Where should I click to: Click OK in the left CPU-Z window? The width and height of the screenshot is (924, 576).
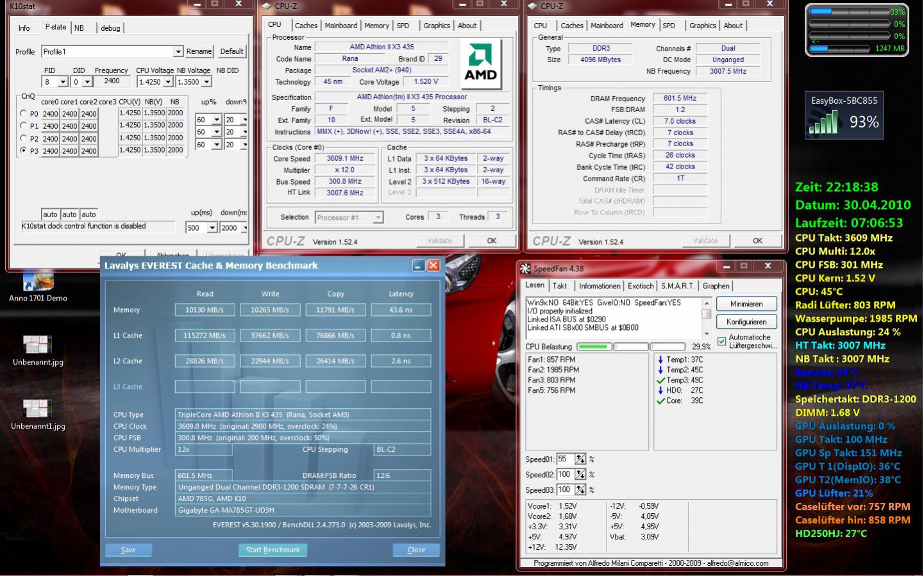tap(492, 241)
